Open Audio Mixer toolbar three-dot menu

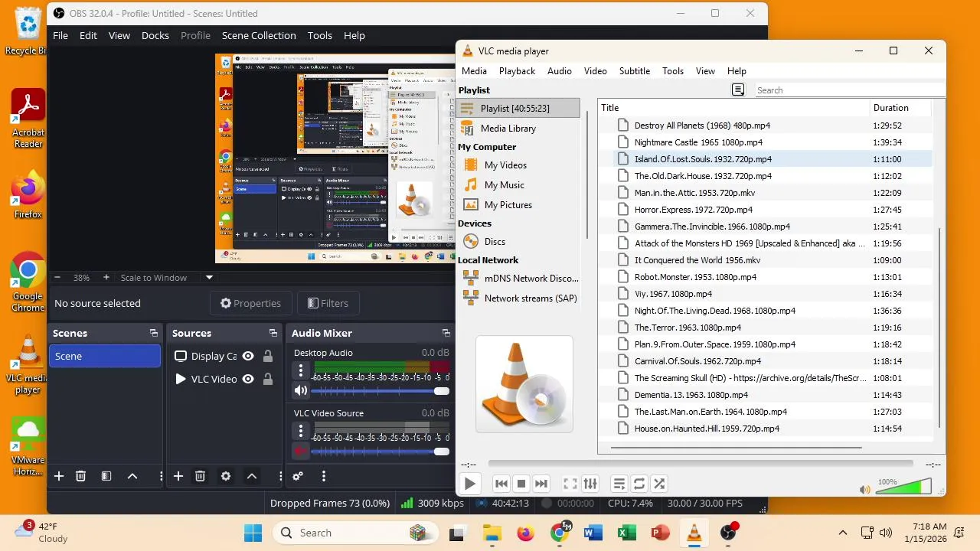pos(324,476)
